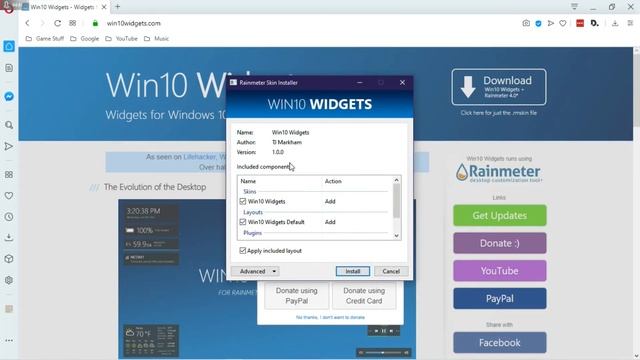Click the components list scroll-up arrow
The image size is (640, 360).
(x=396, y=180)
